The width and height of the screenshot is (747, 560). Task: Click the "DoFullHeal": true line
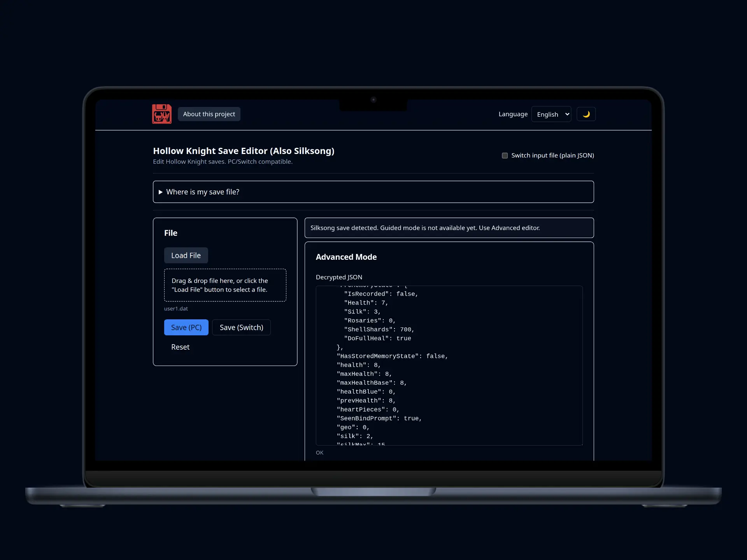pos(377,339)
